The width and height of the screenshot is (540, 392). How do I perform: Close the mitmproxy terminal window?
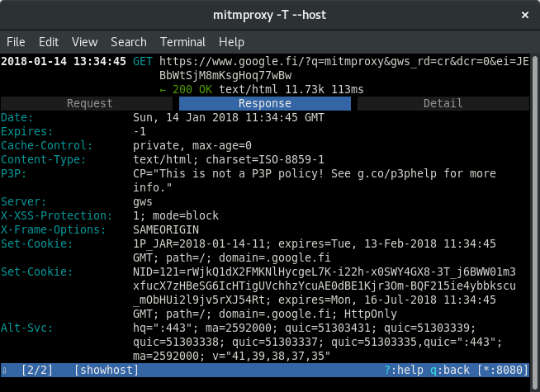pos(523,14)
